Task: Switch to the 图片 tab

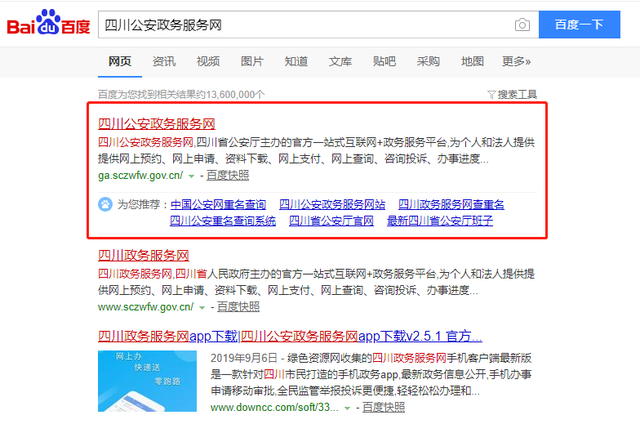Action: point(252,62)
